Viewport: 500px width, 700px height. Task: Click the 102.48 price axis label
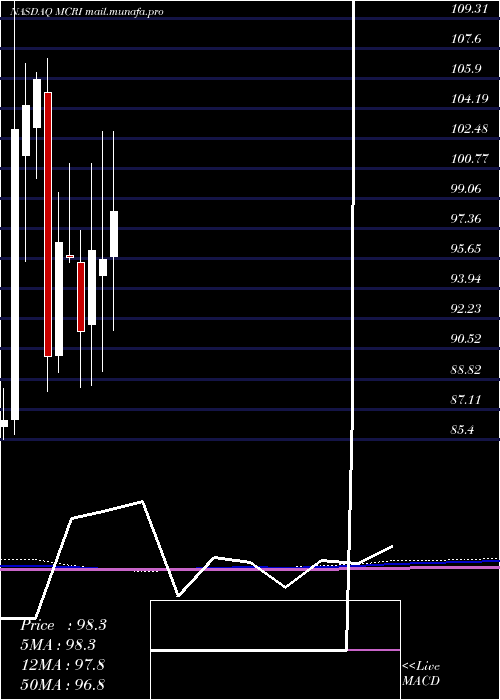[469, 129]
